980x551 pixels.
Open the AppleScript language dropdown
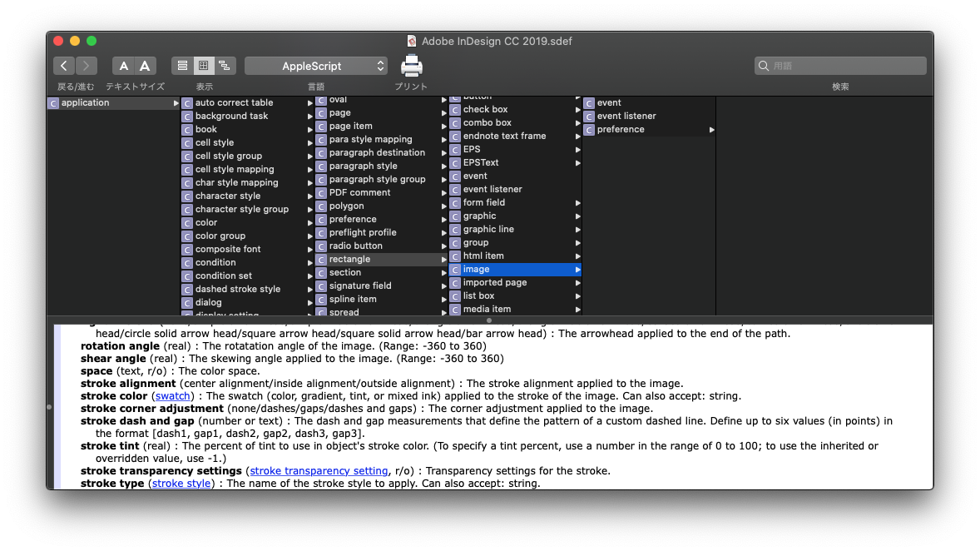point(315,66)
